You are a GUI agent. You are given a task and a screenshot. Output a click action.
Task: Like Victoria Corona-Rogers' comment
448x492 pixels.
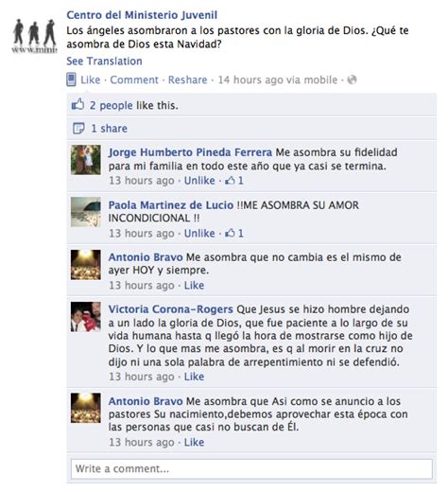pos(194,377)
